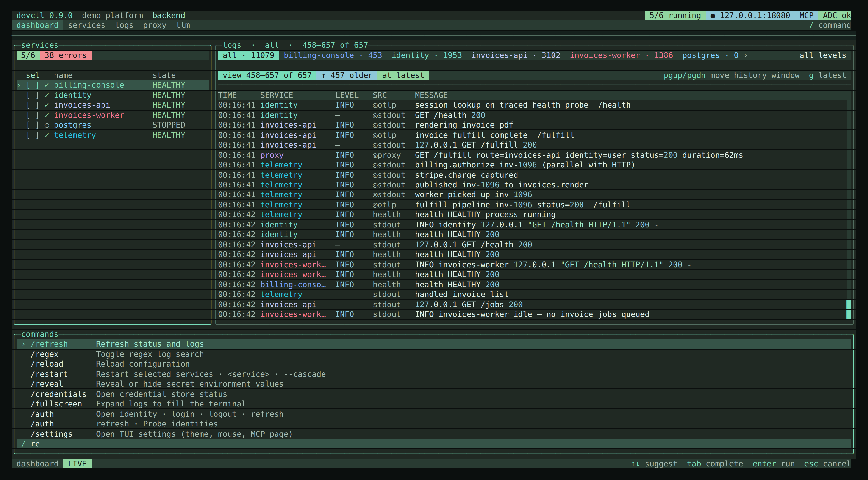Click the slash prompt icon in command input
868x480 pixels.
click(x=23, y=444)
